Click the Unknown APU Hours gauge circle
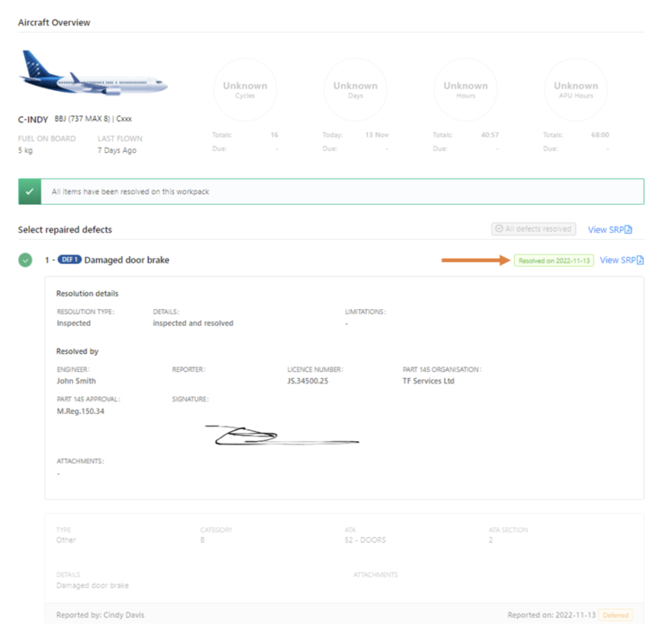Image resolution: width=664 pixels, height=644 pixels. [576, 90]
